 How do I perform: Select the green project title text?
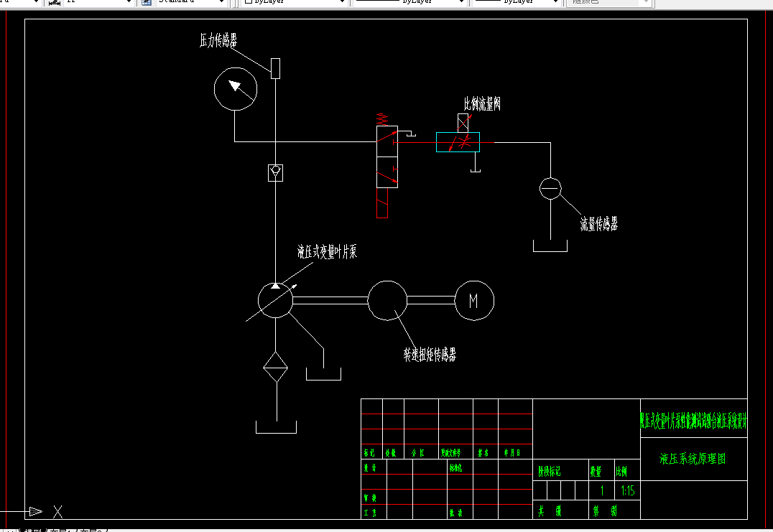[694, 421]
